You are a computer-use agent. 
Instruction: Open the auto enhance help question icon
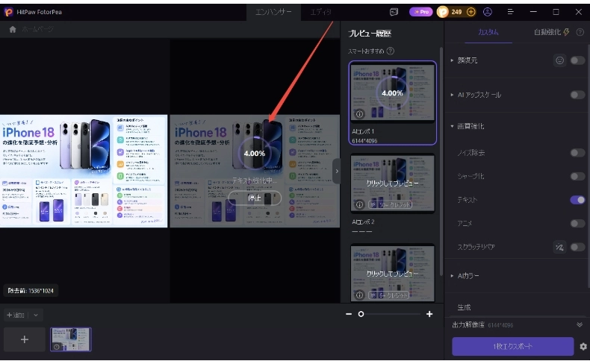580,32
